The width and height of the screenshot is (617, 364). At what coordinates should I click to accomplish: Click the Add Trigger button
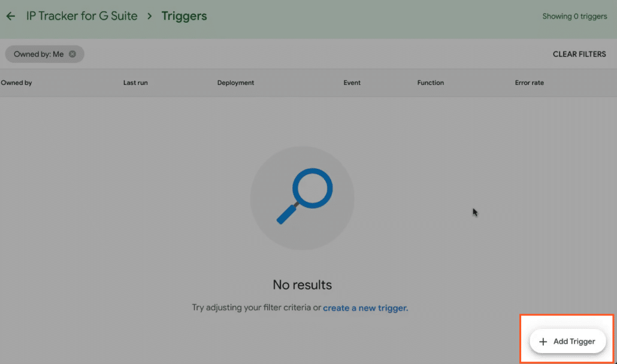567,341
